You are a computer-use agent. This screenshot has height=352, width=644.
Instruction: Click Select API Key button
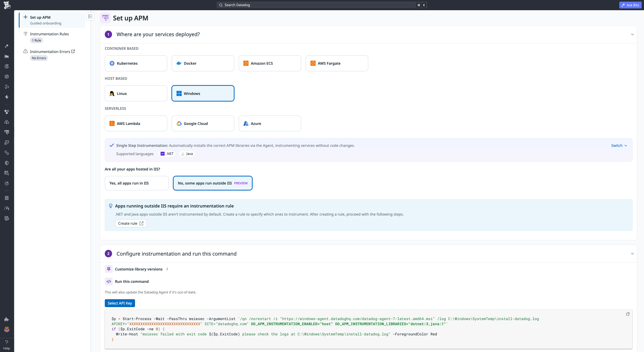120,303
